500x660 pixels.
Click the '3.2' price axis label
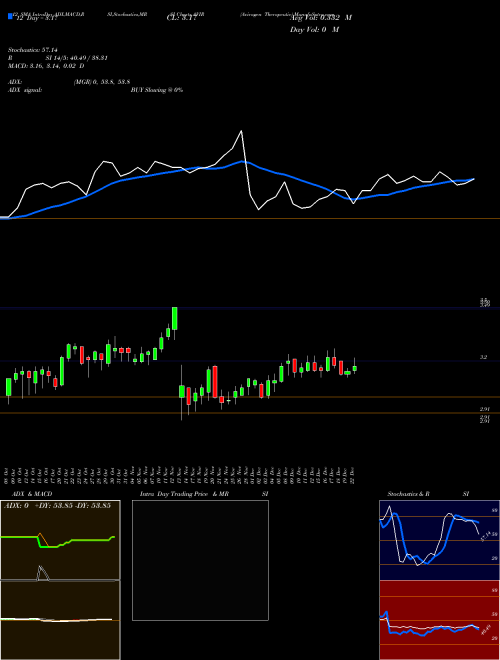[484, 357]
